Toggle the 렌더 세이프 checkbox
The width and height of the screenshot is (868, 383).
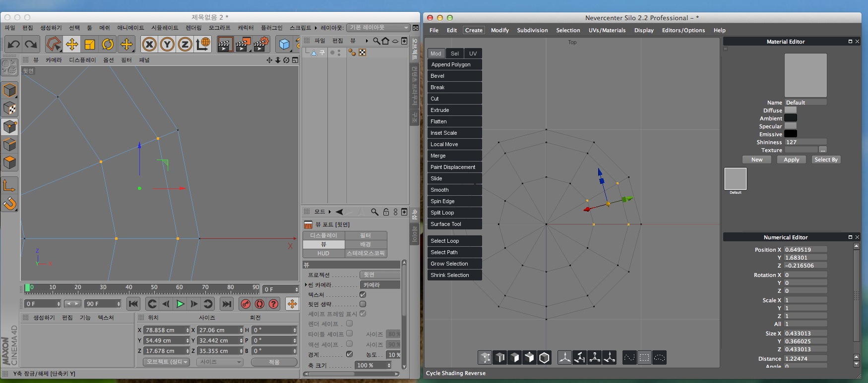click(349, 324)
